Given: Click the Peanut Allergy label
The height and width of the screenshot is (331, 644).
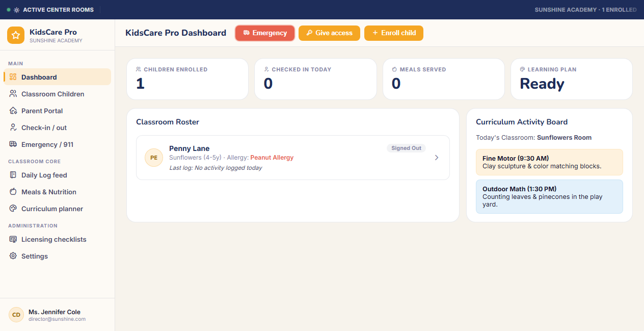Looking at the screenshot, I should coord(272,158).
